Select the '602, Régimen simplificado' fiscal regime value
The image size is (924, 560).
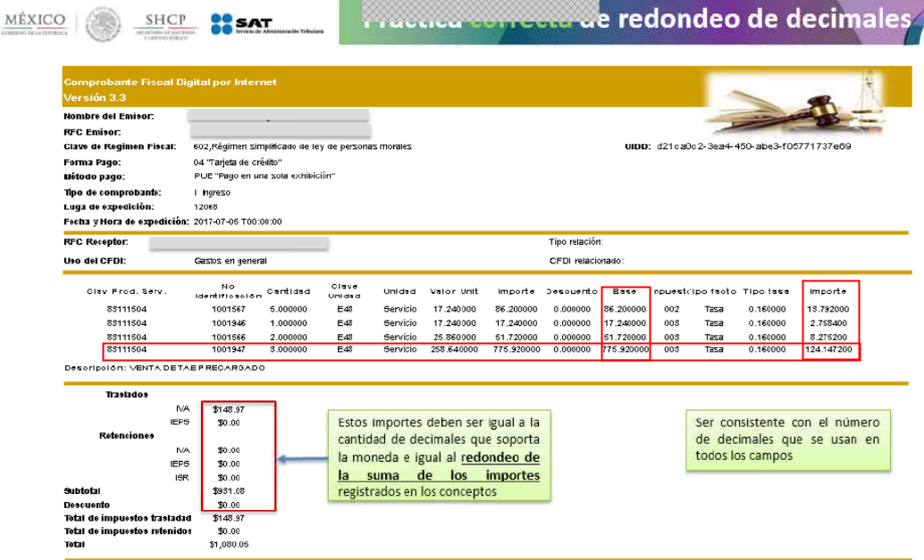(x=302, y=146)
